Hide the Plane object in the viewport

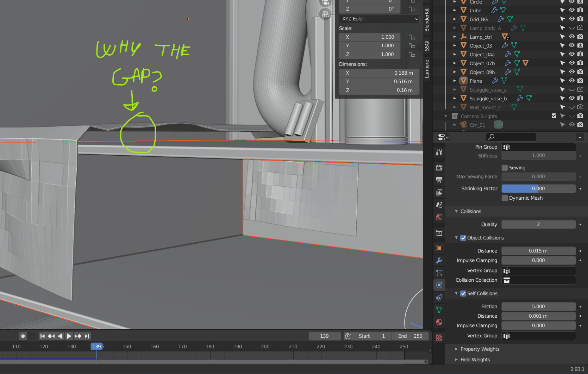[571, 80]
